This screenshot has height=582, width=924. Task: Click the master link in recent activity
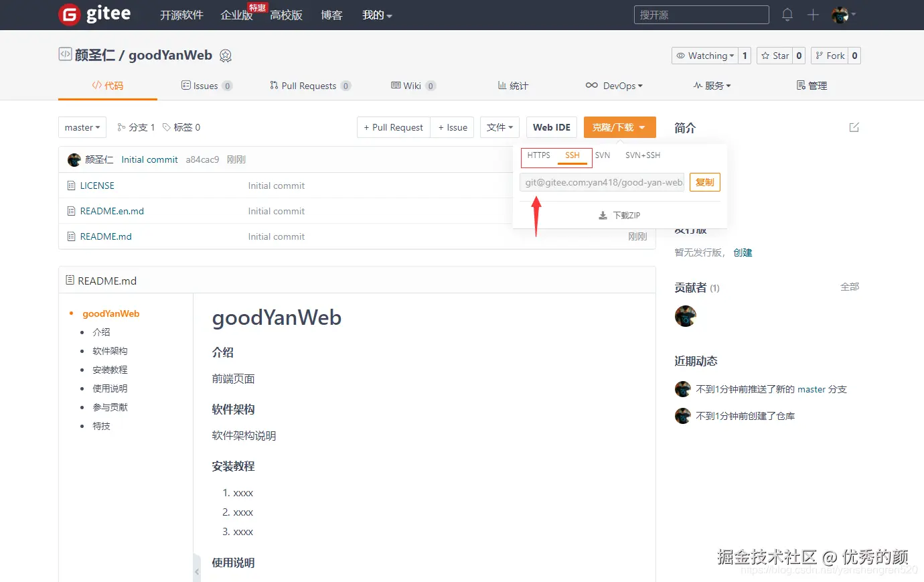[812, 389]
